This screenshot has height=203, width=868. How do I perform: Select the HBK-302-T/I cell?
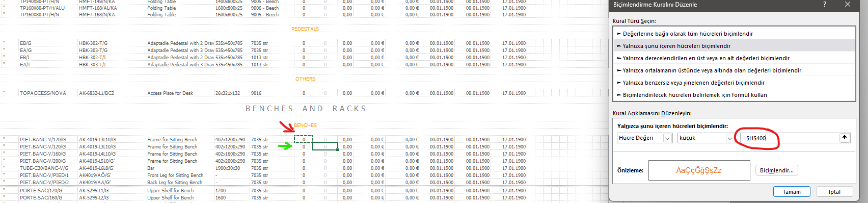(x=92, y=58)
